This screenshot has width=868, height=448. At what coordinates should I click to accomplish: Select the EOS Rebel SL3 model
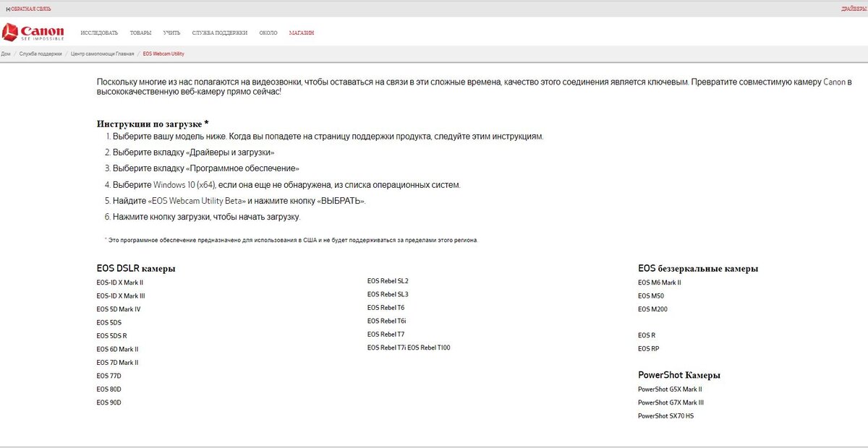coord(388,294)
